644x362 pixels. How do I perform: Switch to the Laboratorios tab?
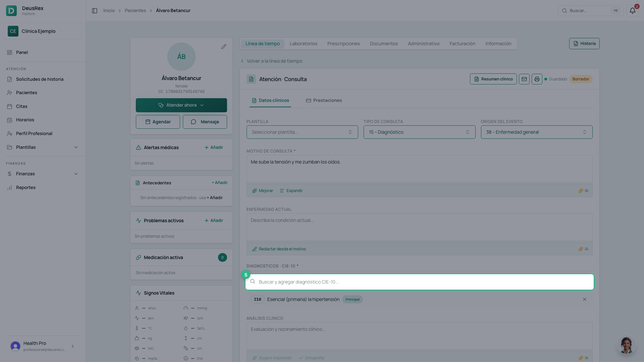[x=304, y=44]
